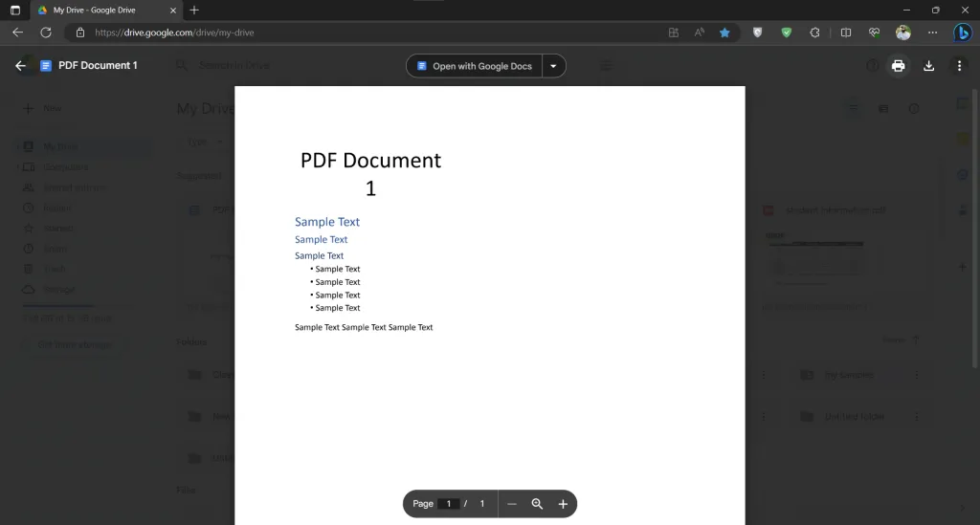The height and width of the screenshot is (525, 980).
Task: Click the favorites star icon
Action: coord(724,33)
